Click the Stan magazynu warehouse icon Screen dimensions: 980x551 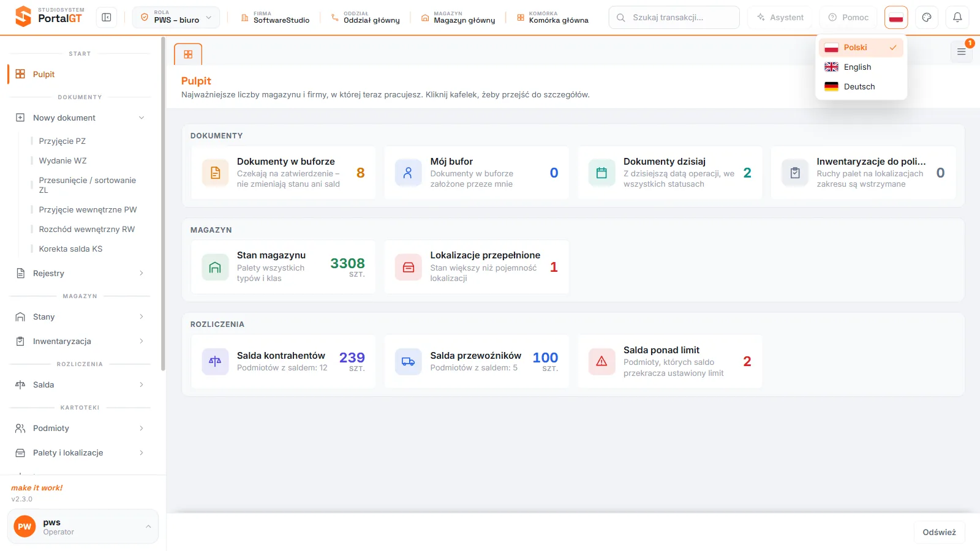[216, 268]
